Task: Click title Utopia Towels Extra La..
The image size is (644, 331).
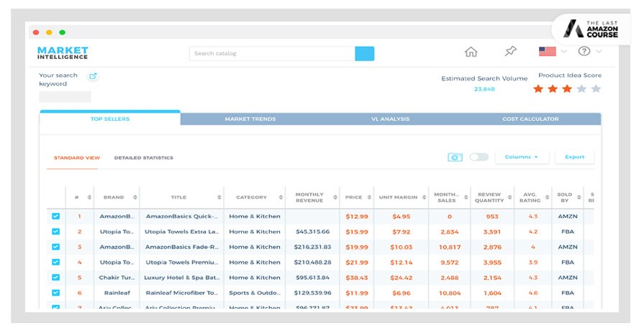Action: coord(181,232)
